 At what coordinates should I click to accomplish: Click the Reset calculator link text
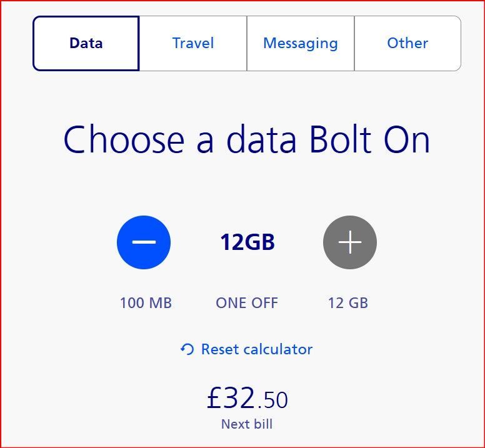(257, 349)
